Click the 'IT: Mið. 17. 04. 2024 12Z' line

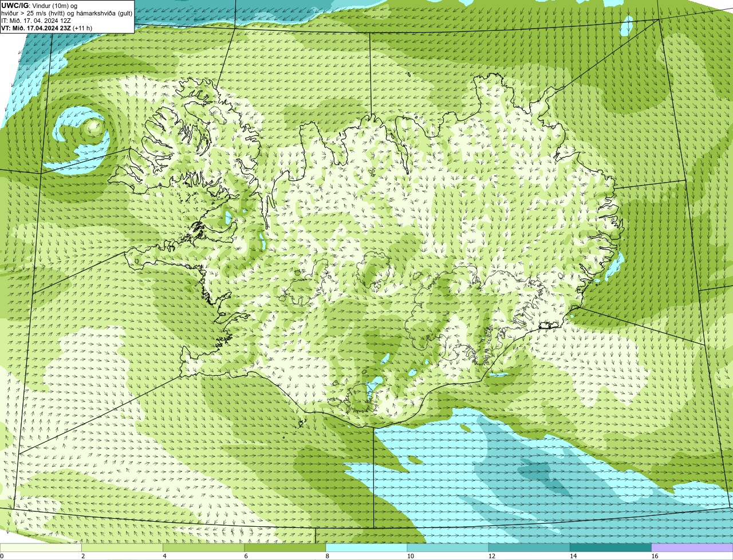tap(36, 21)
